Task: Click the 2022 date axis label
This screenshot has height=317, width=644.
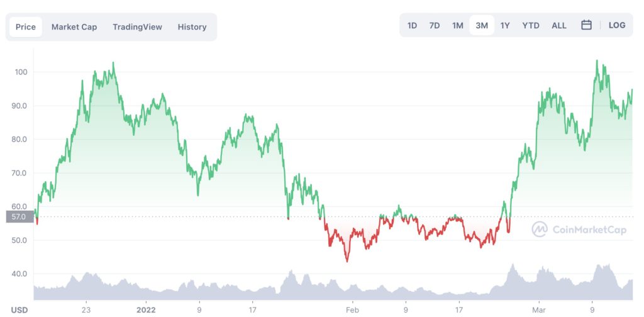Action: [146, 309]
